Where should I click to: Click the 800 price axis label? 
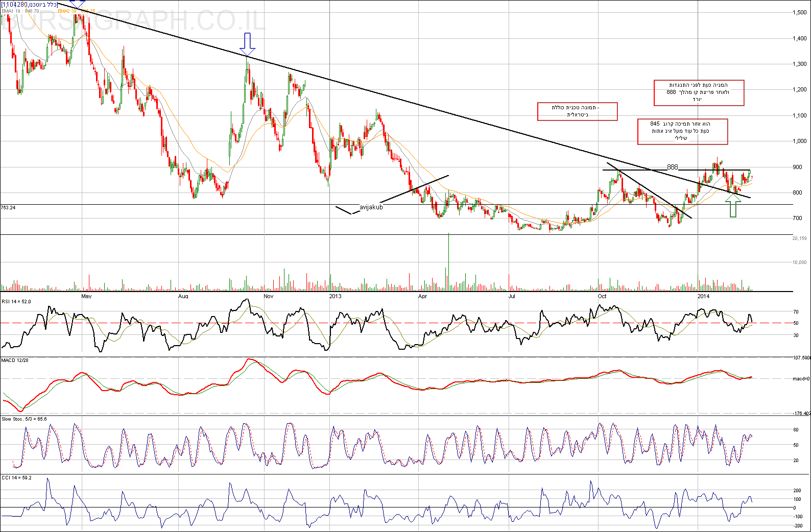pos(798,193)
